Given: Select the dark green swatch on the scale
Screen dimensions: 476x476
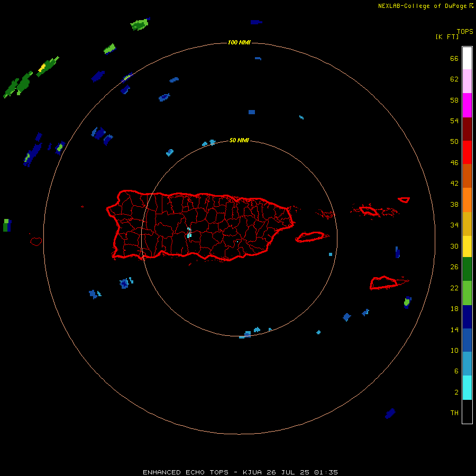Looking at the screenshot, I should point(467,269).
